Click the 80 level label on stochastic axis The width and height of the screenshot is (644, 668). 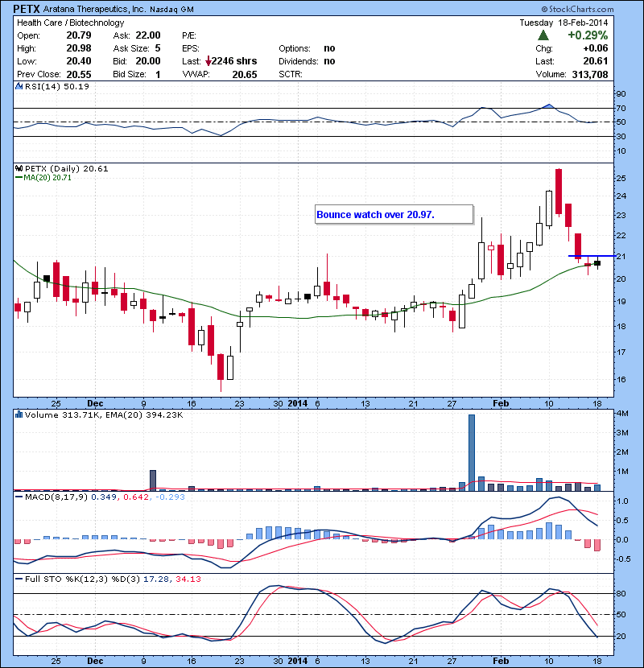621,593
